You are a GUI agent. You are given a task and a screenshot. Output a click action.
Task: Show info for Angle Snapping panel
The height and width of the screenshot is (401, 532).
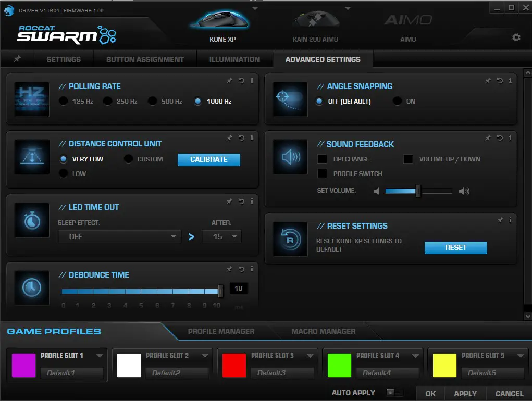(510, 81)
